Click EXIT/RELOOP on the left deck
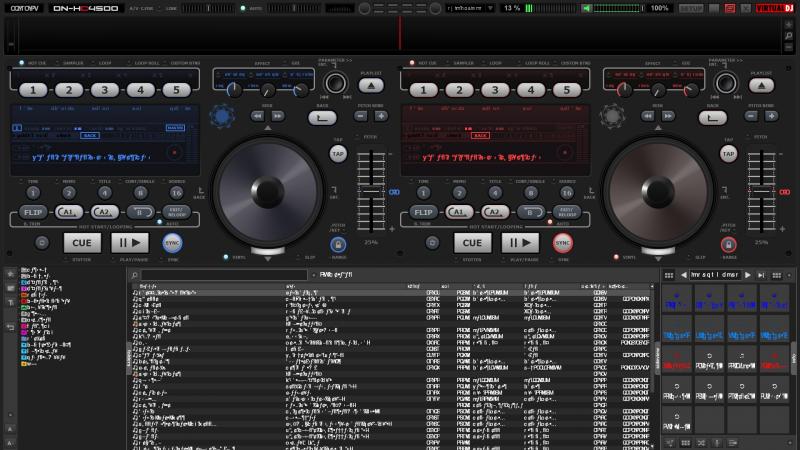Viewport: 800px width, 450px height. (x=177, y=212)
